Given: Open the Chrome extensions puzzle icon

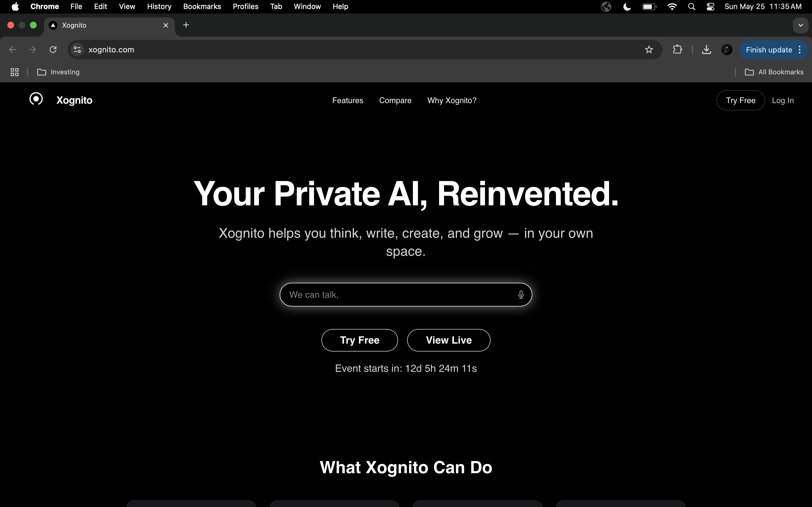Looking at the screenshot, I should point(677,50).
